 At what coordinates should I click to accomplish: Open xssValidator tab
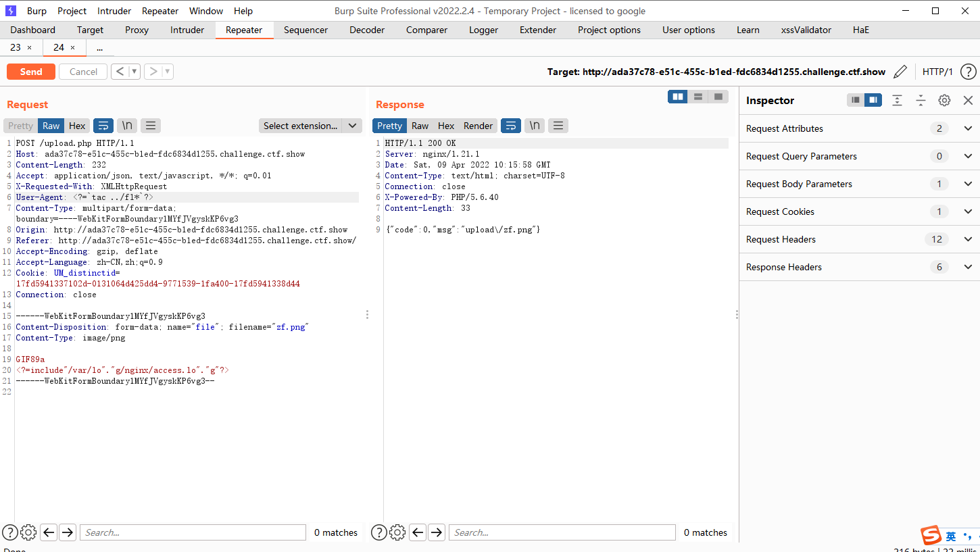[x=806, y=30]
